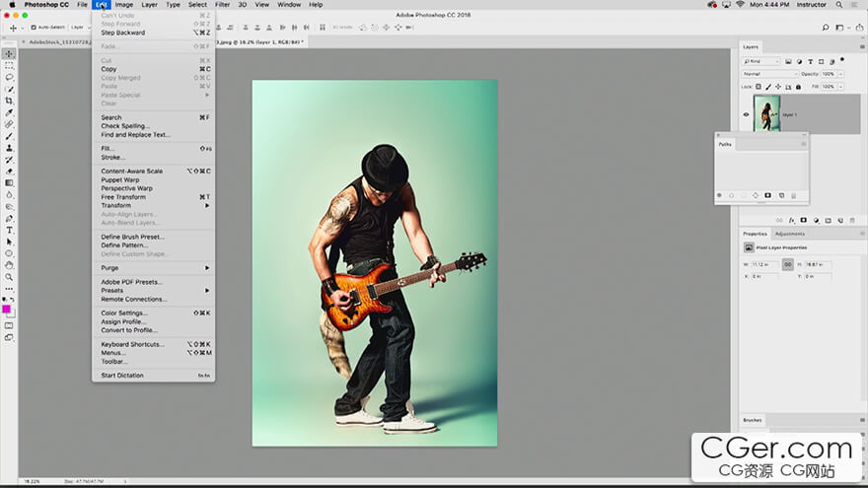Select the Clone Stamp tool
This screenshot has height=488, width=868.
pos(9,148)
